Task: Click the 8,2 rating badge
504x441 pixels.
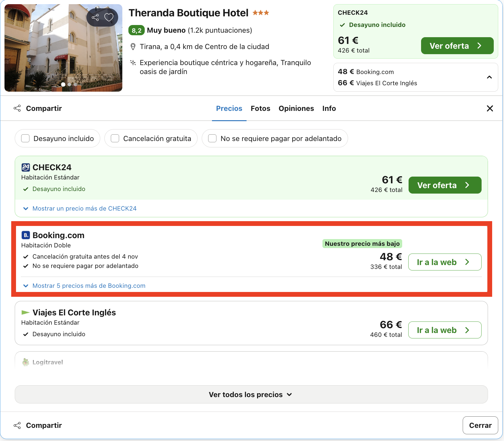Action: [136, 30]
